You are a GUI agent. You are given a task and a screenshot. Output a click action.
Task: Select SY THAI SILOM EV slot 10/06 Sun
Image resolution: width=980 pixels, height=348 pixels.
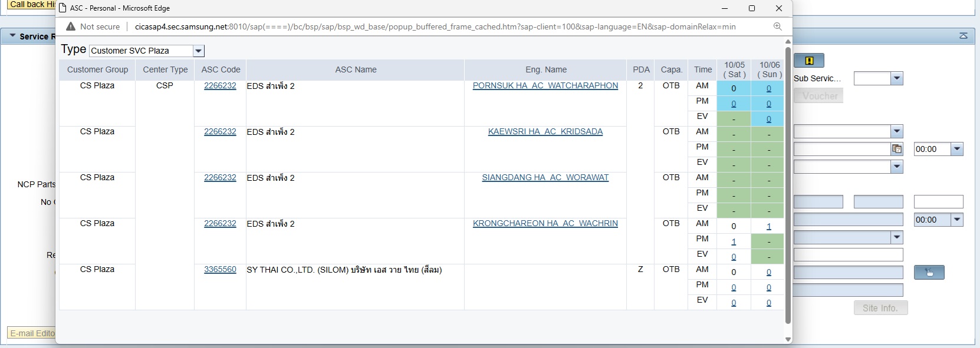click(x=769, y=303)
